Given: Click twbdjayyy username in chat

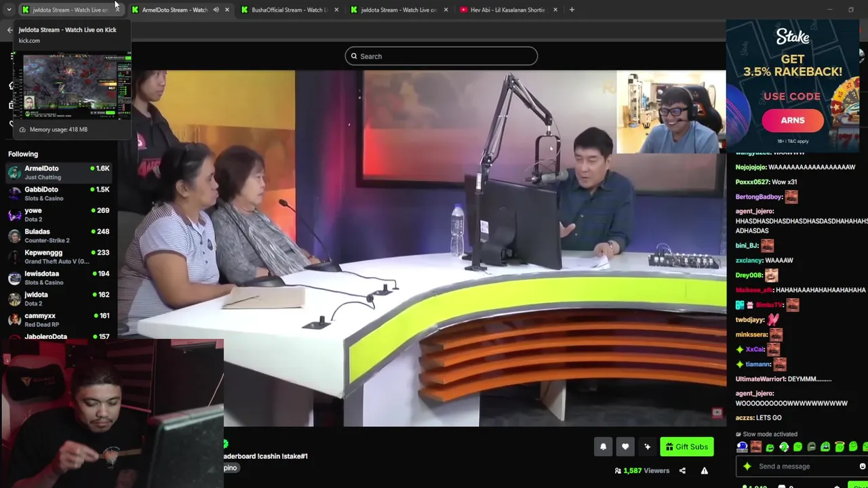Looking at the screenshot, I should pos(749,319).
